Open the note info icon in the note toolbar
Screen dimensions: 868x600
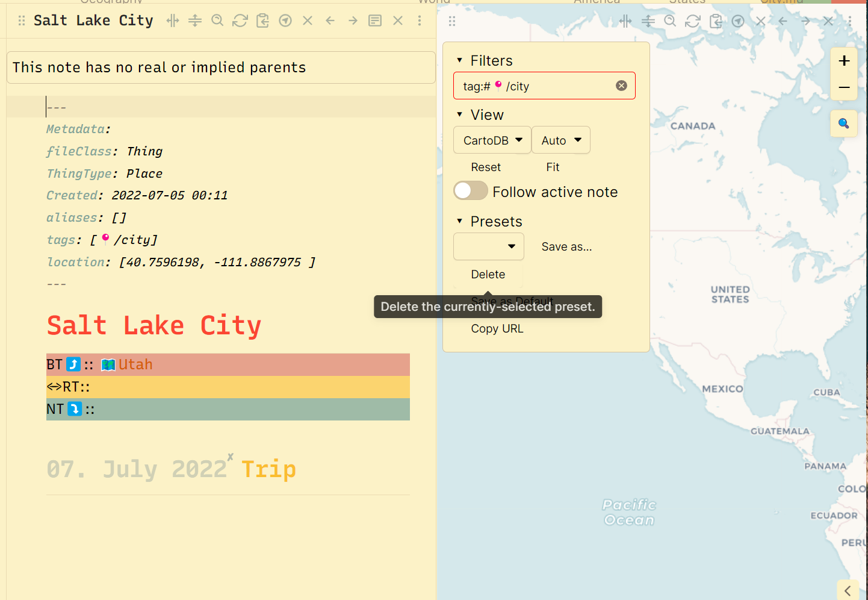(374, 20)
